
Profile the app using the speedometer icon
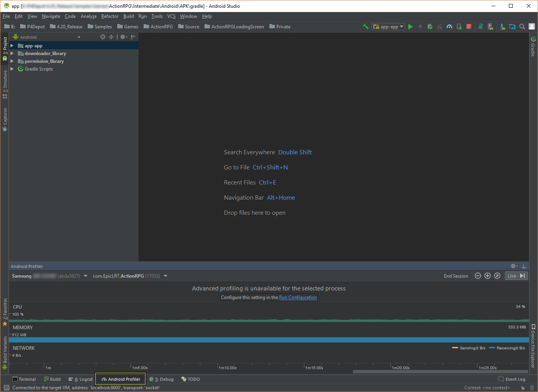tap(449, 26)
